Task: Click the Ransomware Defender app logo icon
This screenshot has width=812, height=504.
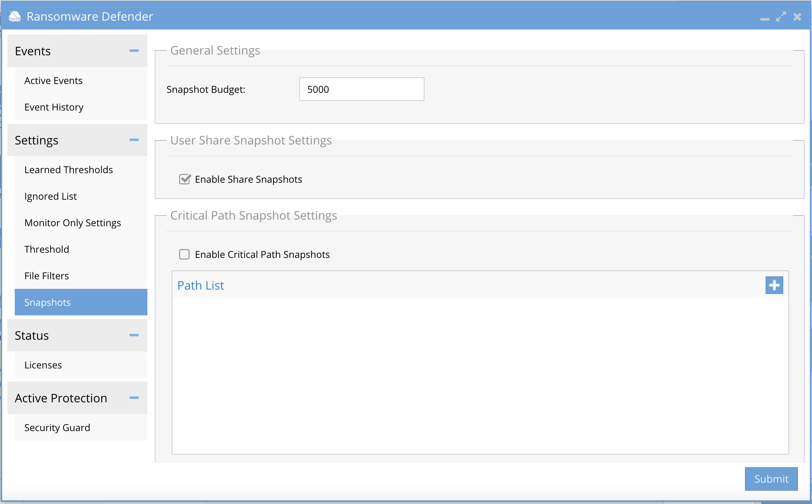Action: pos(14,16)
